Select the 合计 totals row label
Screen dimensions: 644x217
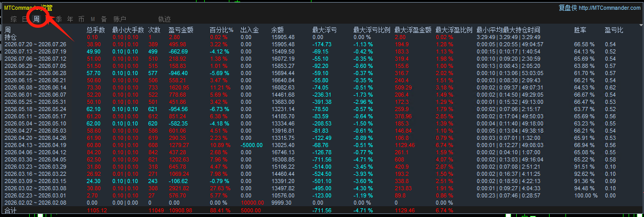(x=10, y=211)
